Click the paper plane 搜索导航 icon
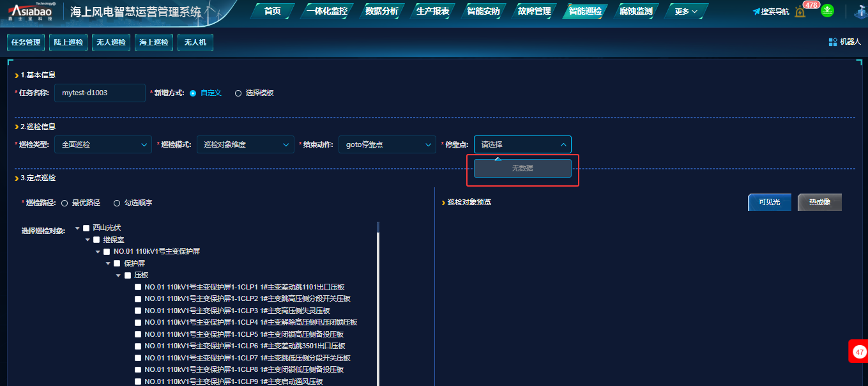 pos(756,12)
